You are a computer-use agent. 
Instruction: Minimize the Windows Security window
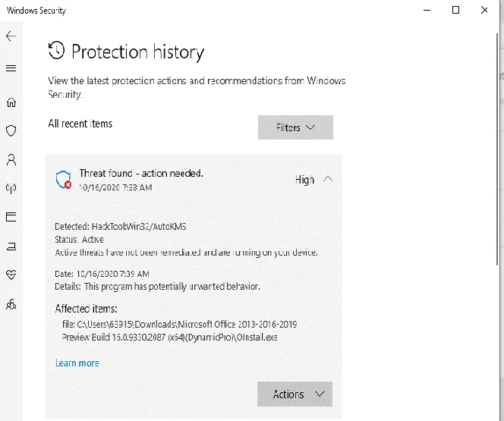coord(427,10)
